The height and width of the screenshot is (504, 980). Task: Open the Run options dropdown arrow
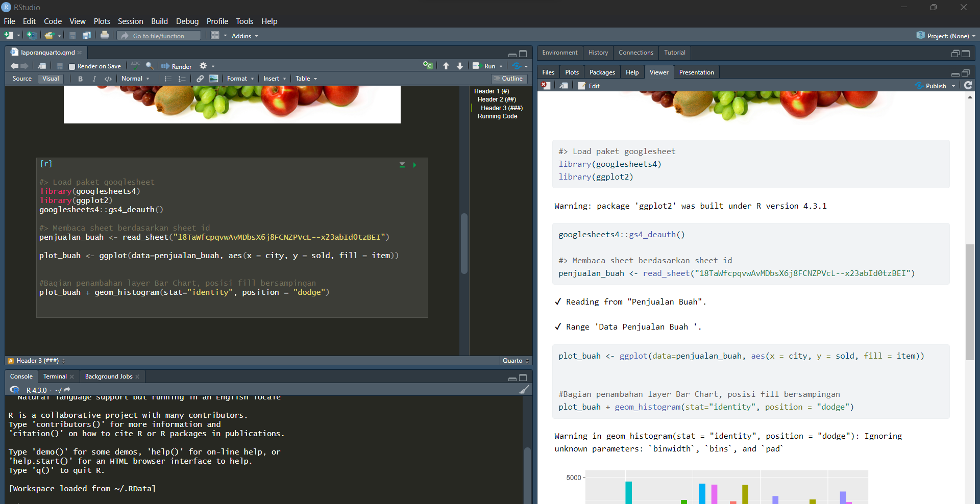point(501,66)
